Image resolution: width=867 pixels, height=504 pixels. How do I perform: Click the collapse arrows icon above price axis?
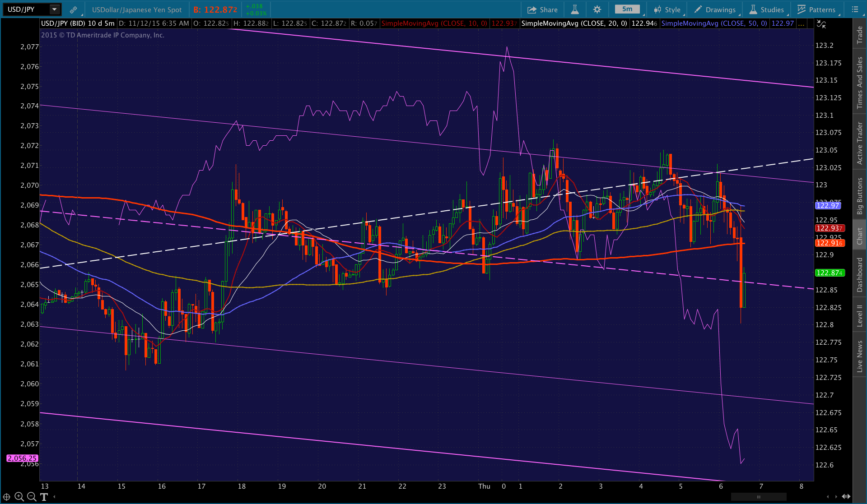(x=821, y=24)
